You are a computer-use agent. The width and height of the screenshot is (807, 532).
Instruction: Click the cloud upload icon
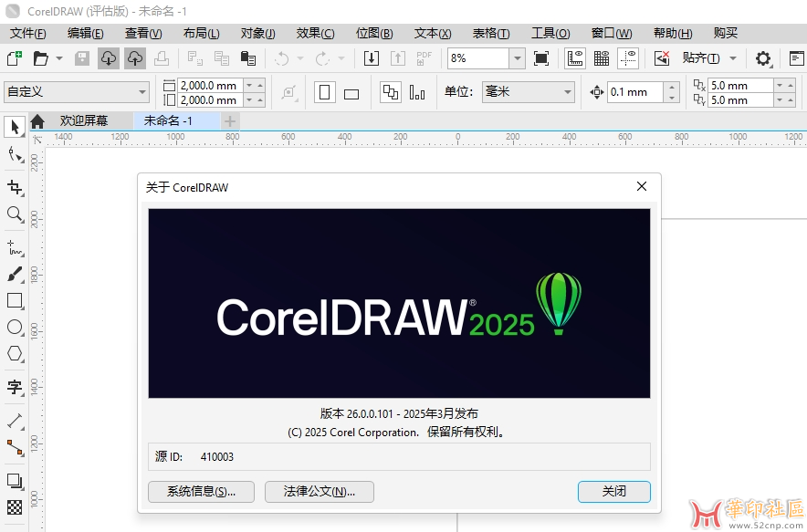[x=135, y=58]
